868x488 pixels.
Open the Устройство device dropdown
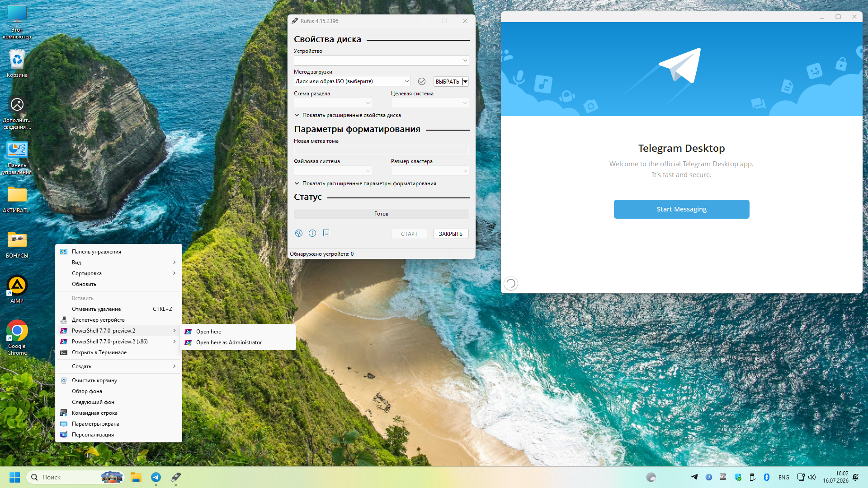[382, 61]
